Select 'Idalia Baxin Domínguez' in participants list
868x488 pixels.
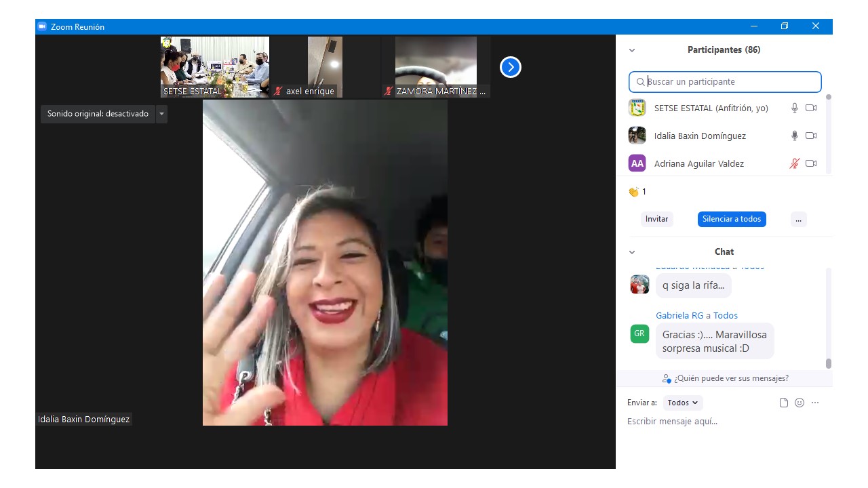tap(700, 136)
